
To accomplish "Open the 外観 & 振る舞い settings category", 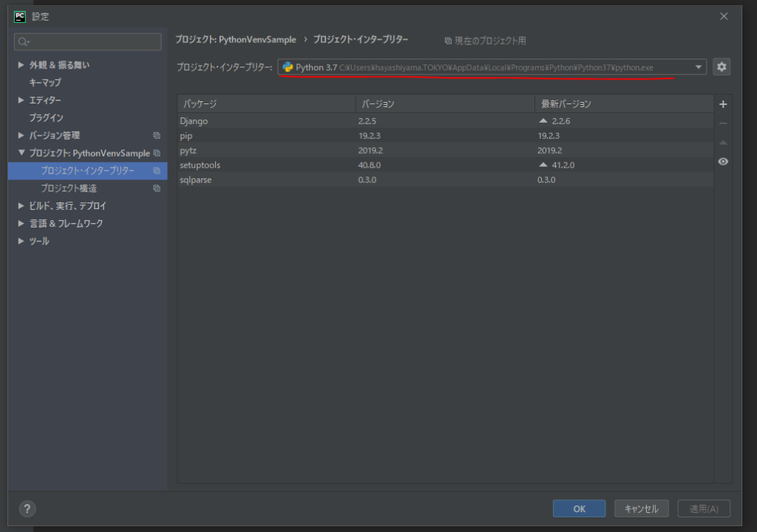I will 59,65.
